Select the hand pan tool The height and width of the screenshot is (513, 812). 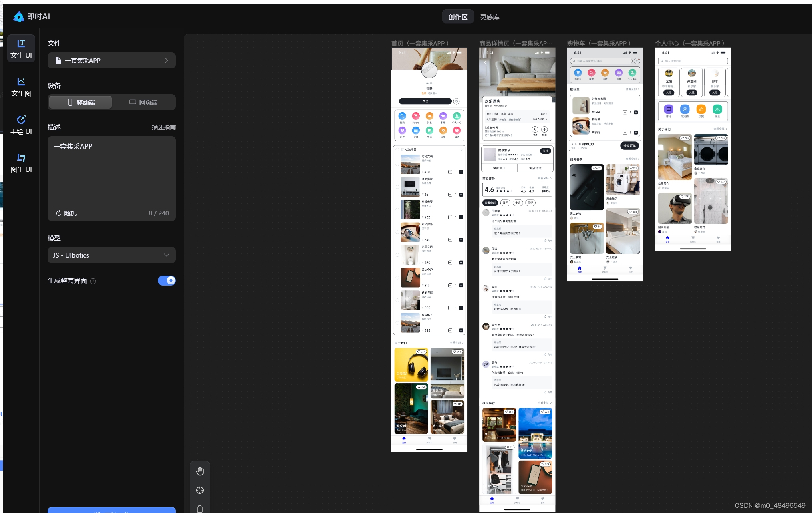pyautogui.click(x=200, y=471)
